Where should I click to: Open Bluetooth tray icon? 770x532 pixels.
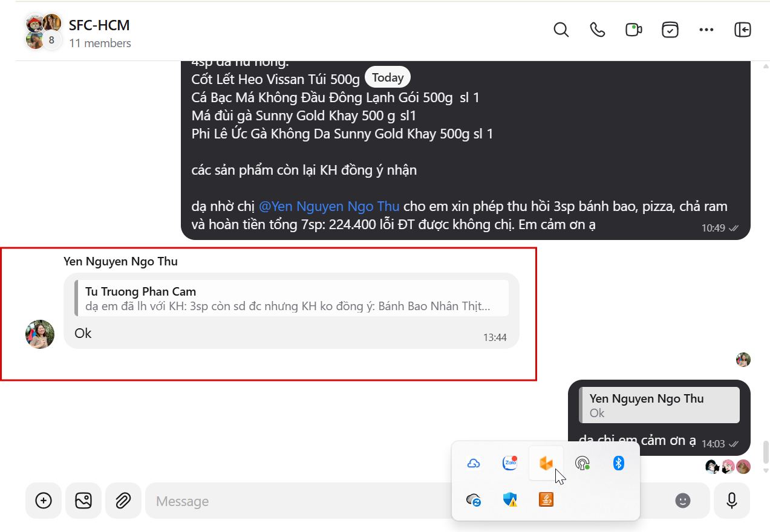click(x=618, y=464)
